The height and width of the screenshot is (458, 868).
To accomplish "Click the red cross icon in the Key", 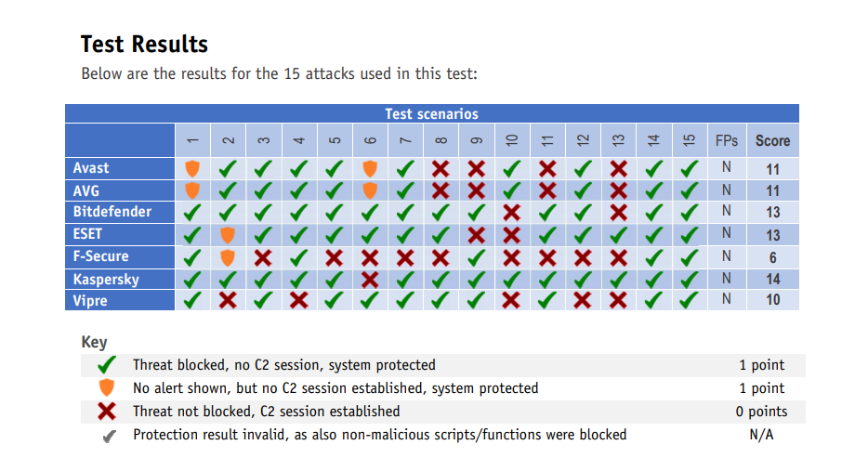I will coord(107,412).
